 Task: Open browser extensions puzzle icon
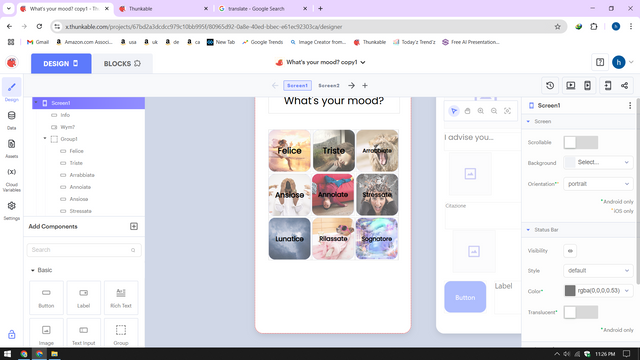pyautogui.click(x=594, y=27)
